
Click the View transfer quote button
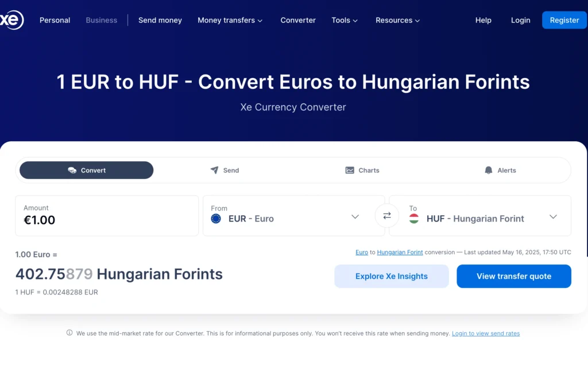click(514, 276)
